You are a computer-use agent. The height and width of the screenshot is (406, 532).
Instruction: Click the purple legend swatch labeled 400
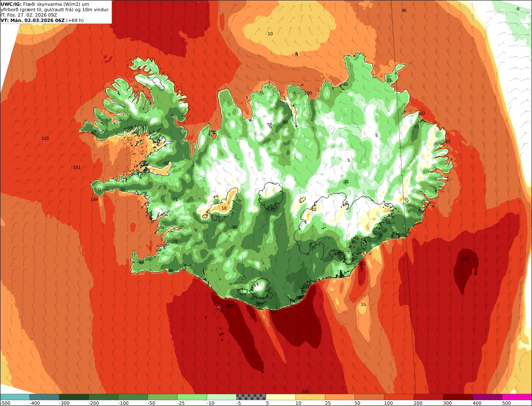coord(487,397)
